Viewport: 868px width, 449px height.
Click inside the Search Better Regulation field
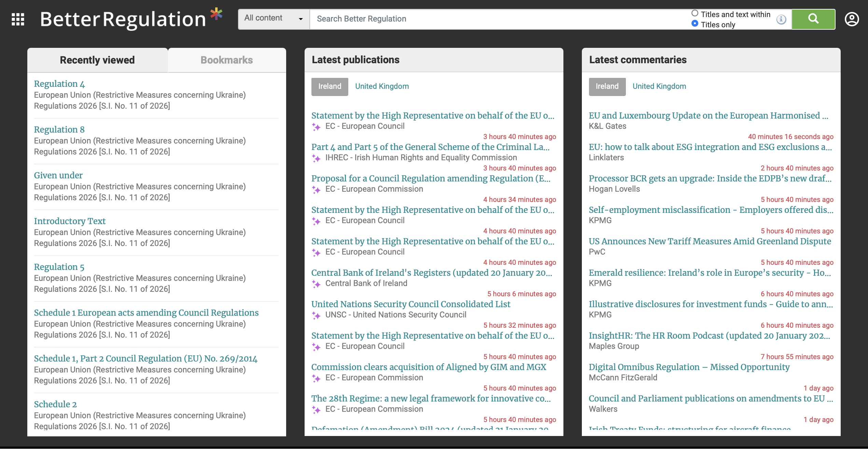click(x=478, y=19)
